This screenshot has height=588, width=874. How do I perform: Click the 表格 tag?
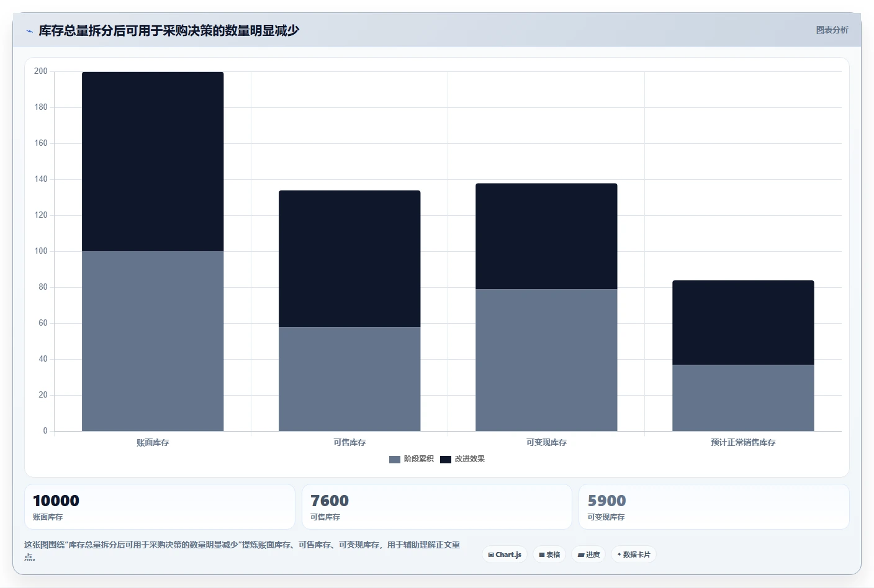[x=549, y=555]
